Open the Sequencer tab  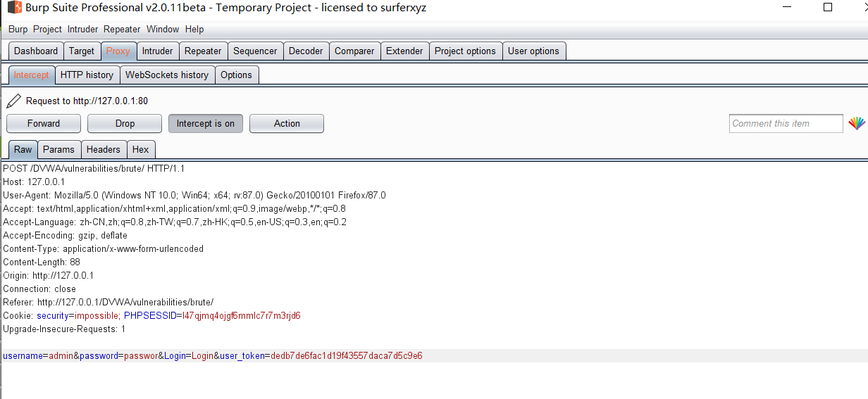pyautogui.click(x=255, y=51)
